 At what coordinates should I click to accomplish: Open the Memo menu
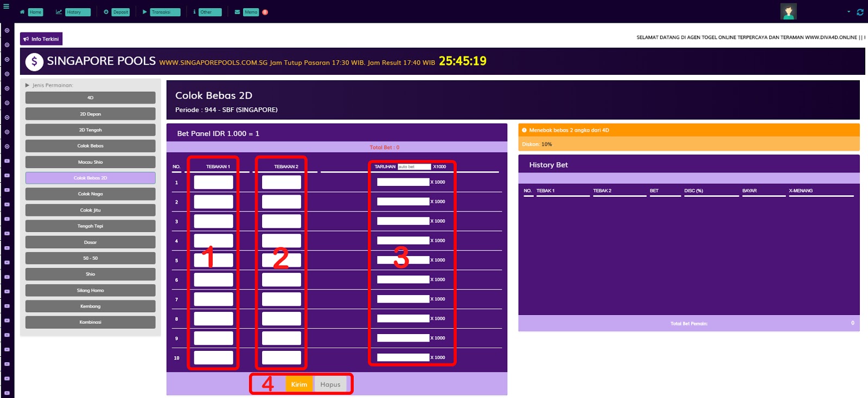251,12
